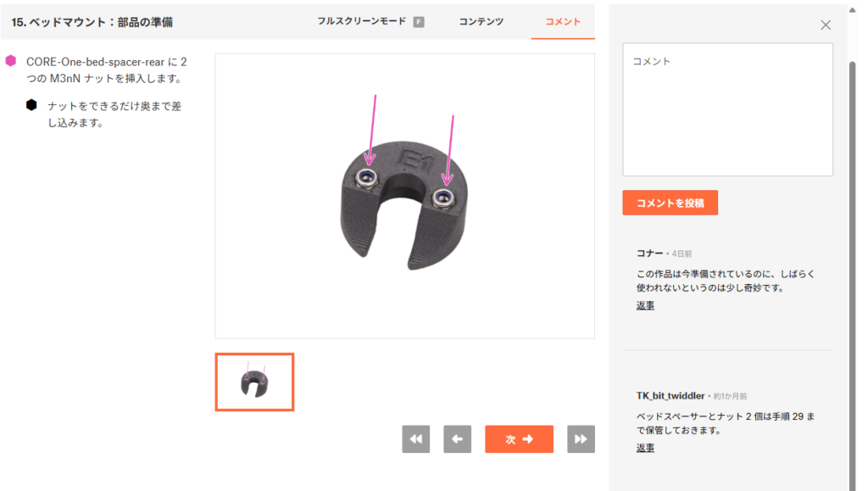Click the F fullscreen shortcut icon
868x491 pixels.
click(419, 22)
